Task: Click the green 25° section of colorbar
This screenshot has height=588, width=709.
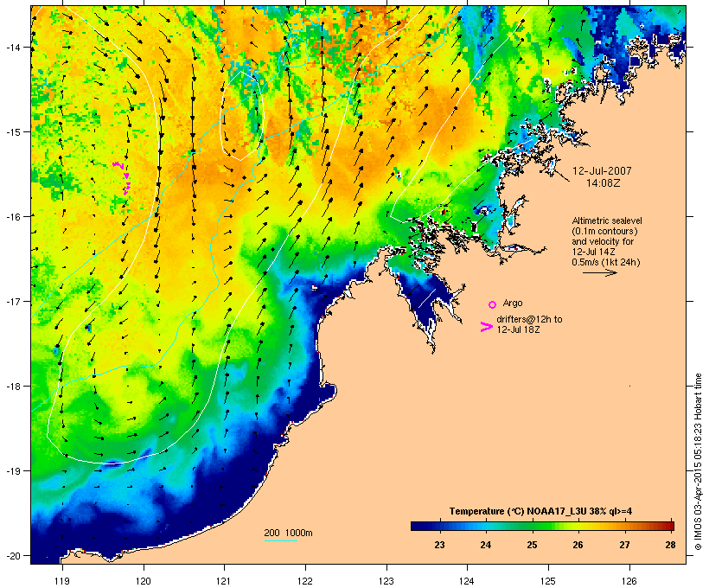Action: [x=533, y=526]
